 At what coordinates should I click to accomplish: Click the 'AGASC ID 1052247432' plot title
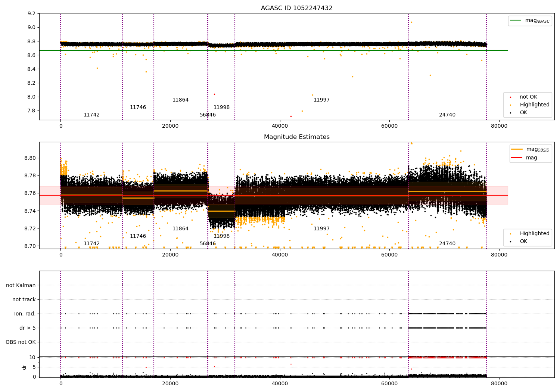[x=296, y=8]
